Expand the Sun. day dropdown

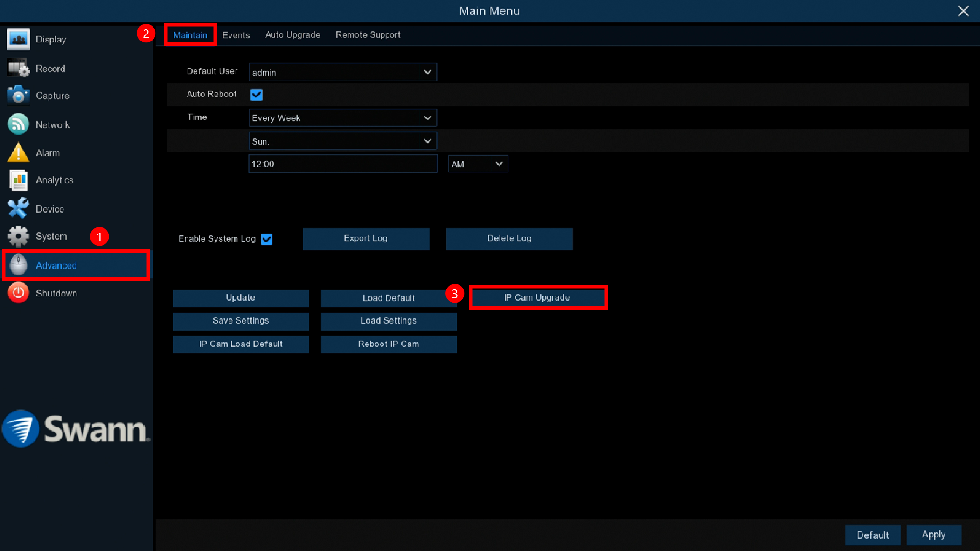342,141
